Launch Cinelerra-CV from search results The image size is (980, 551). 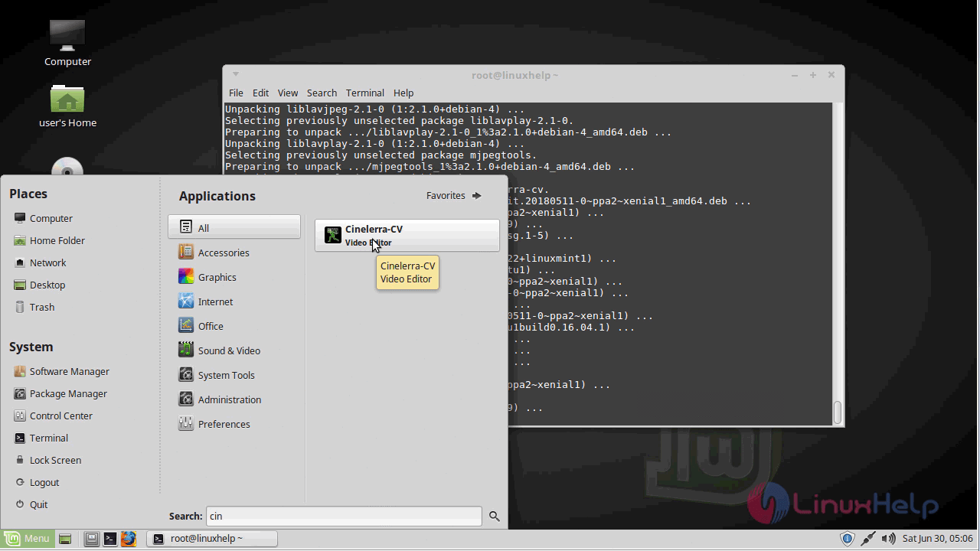pyautogui.click(x=407, y=235)
